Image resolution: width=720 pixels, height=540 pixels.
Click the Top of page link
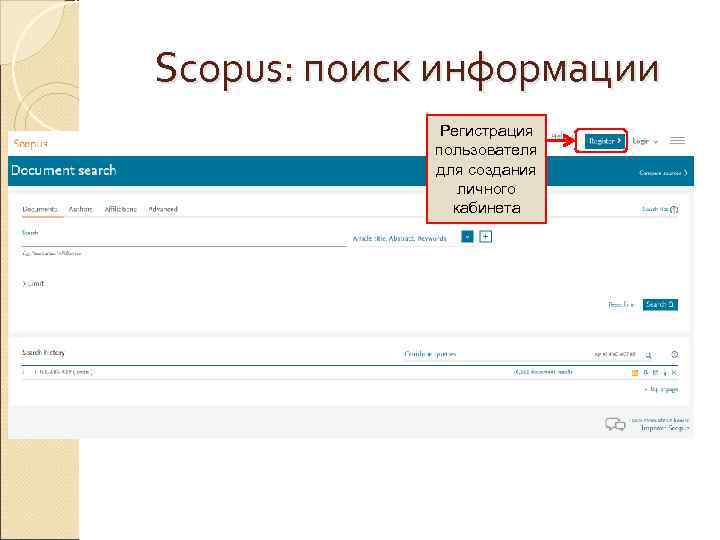(661, 390)
